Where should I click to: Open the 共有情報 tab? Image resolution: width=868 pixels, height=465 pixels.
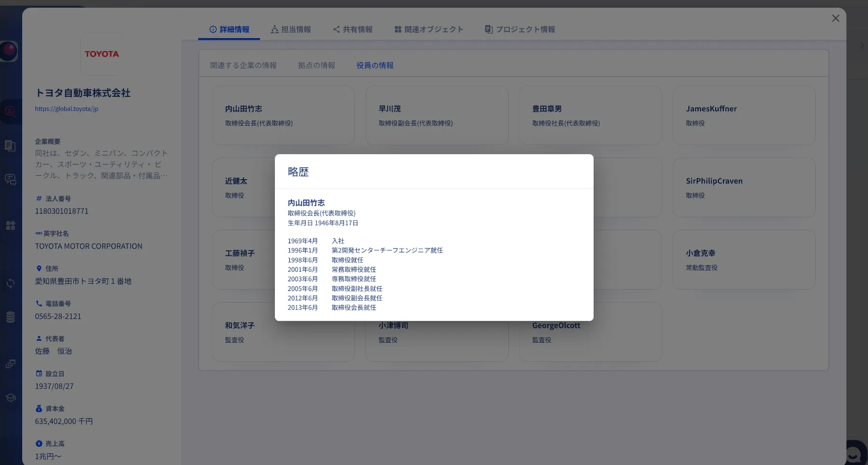pos(353,29)
